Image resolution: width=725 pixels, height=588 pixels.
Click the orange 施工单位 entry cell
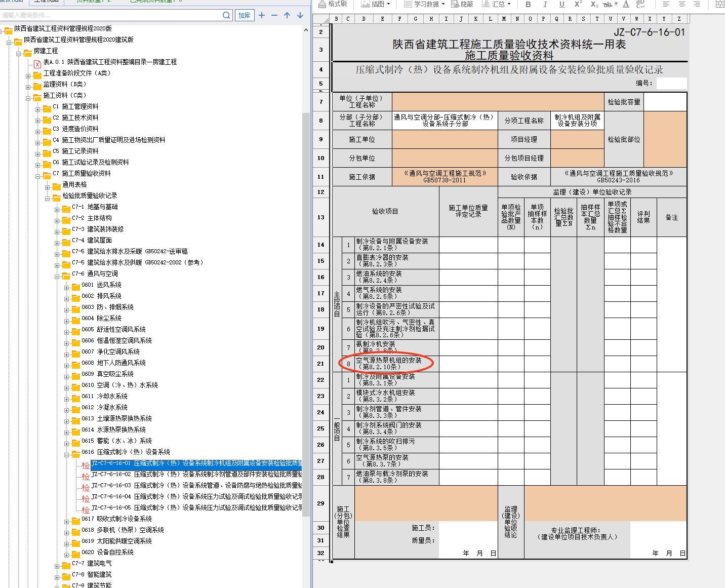pyautogui.click(x=445, y=139)
